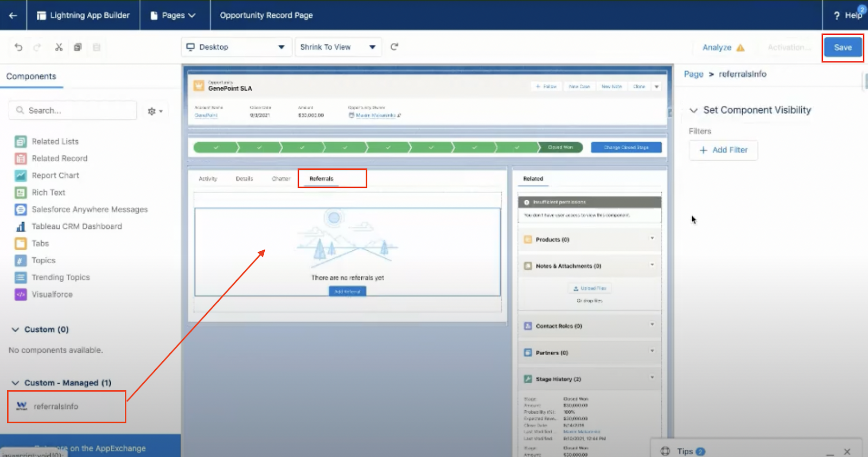Cut the selected component with scissors icon
Screen dimensions: 868x457
(59, 47)
